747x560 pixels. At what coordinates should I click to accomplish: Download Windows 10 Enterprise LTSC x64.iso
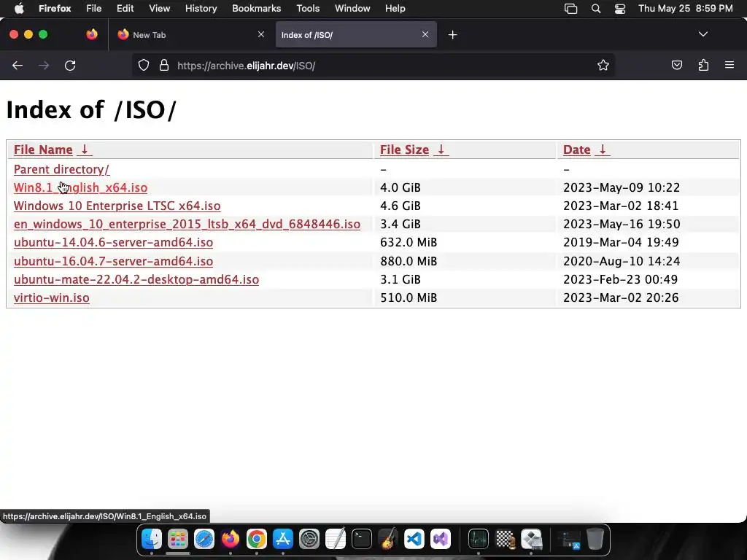click(x=117, y=206)
